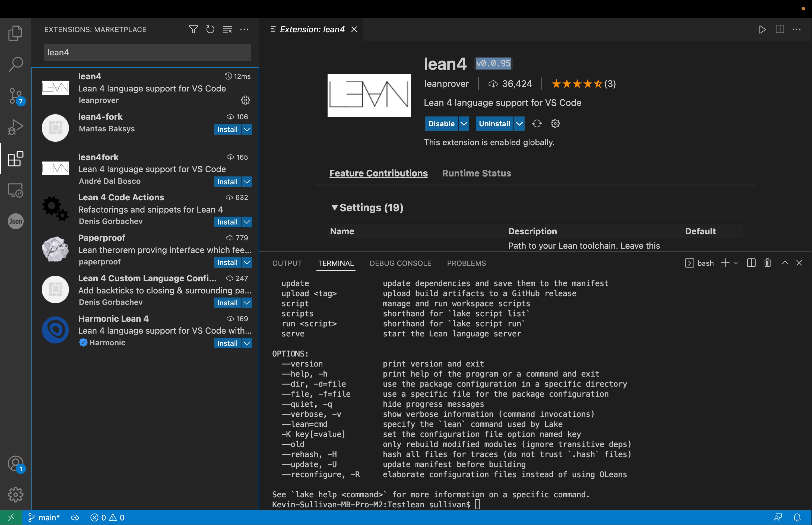
Task: Open the lean4-fork Install dropdown arrow
Action: click(x=247, y=129)
